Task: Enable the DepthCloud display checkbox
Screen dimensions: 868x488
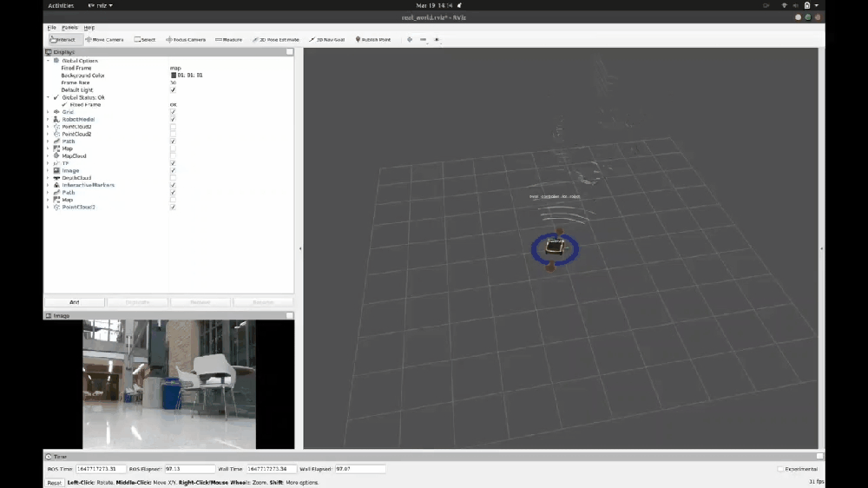Action: tap(173, 178)
